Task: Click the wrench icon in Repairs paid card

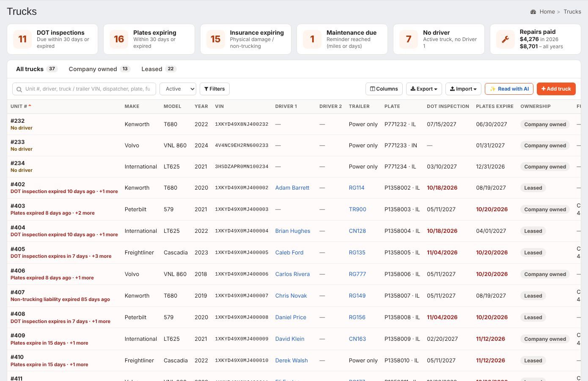Action: coord(505,39)
